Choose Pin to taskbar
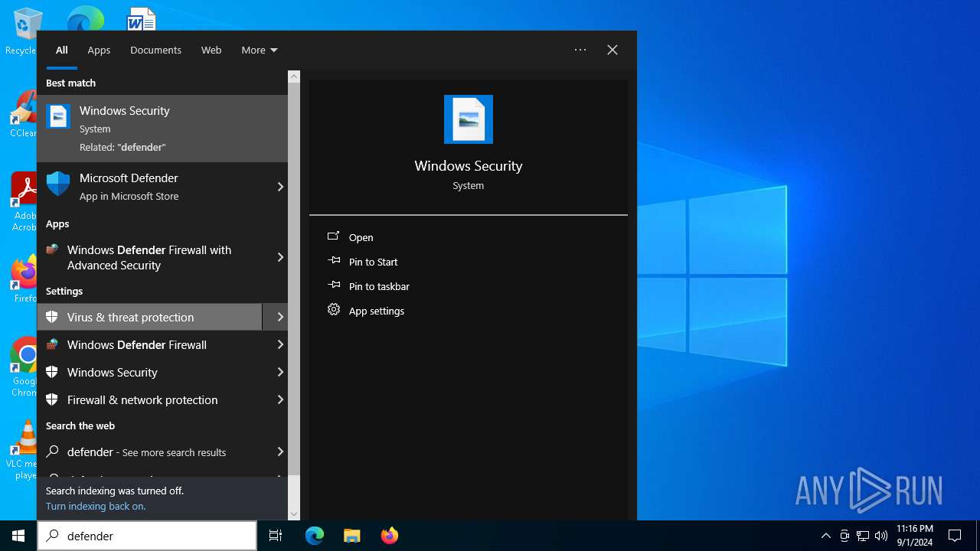The image size is (980, 551). pos(380,286)
